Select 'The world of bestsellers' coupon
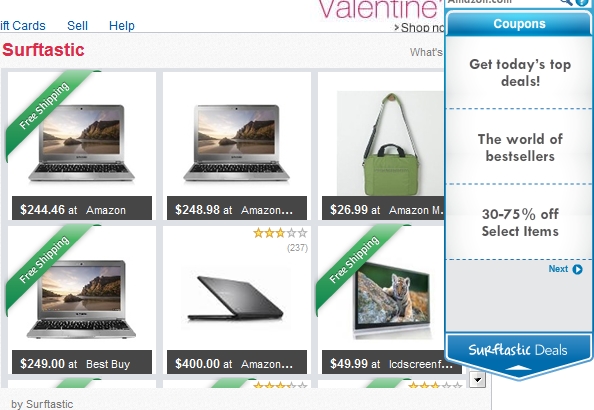 coord(519,147)
